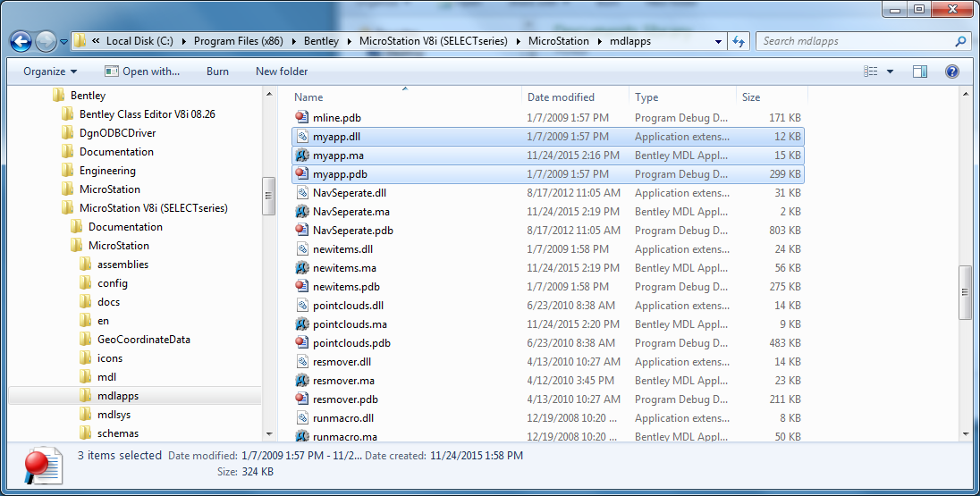Open the address bar history dropdown
The image size is (980, 496).
pyautogui.click(x=718, y=42)
